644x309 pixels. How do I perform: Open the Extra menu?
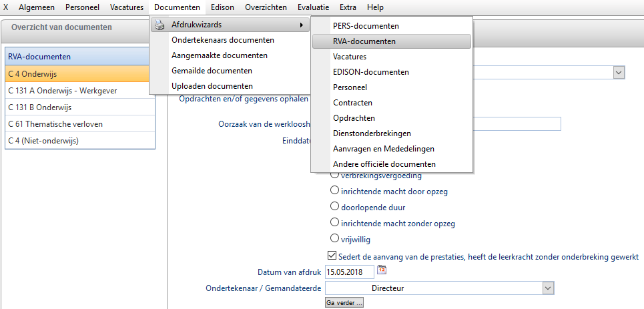pos(348,7)
